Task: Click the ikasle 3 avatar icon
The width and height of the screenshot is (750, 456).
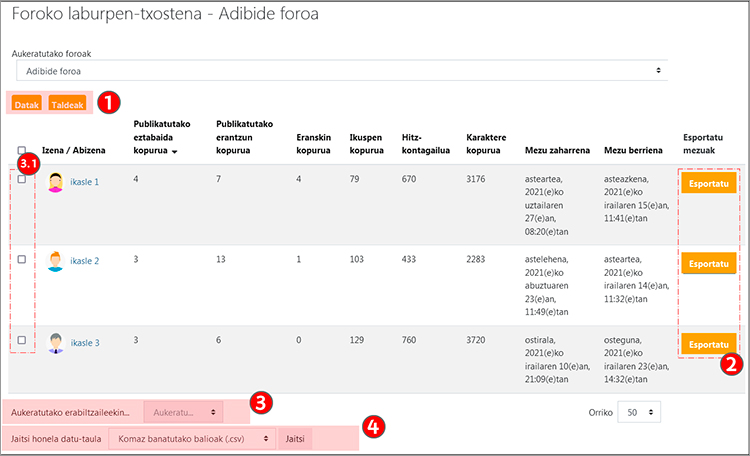Action: [x=56, y=342]
